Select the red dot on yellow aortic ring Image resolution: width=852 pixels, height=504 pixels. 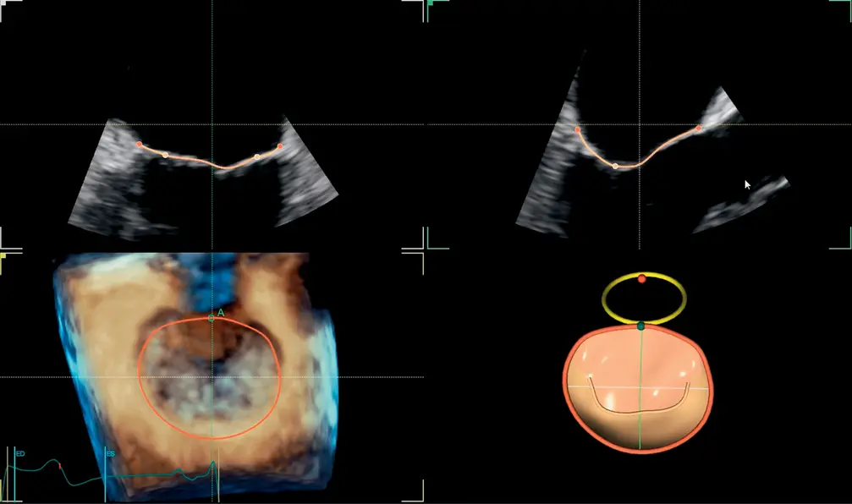click(642, 278)
